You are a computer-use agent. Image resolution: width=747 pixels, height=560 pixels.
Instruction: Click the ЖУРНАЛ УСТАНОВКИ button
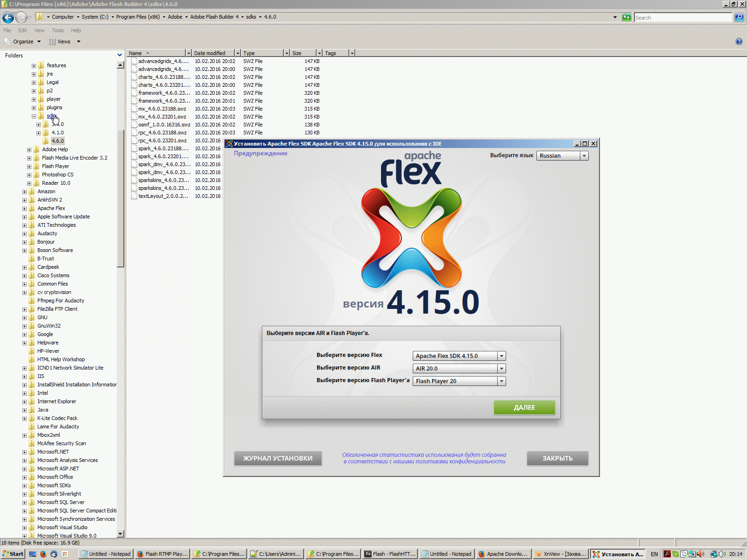tap(278, 458)
